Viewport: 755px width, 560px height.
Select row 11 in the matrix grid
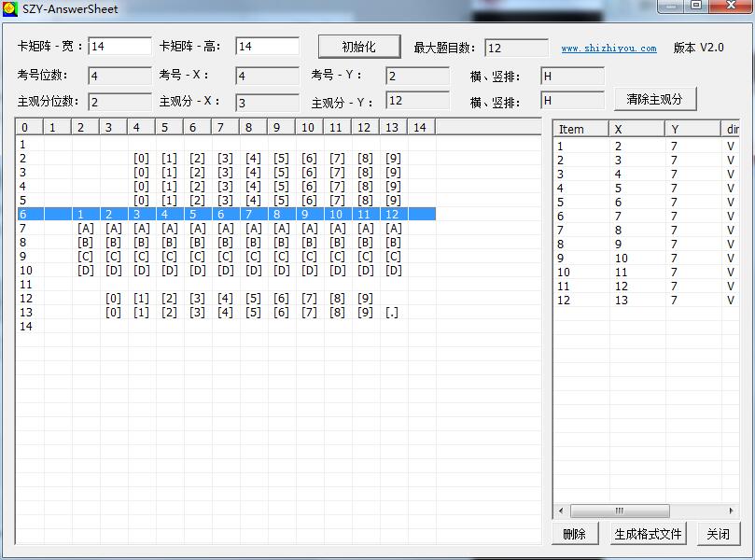pyautogui.click(x=226, y=284)
